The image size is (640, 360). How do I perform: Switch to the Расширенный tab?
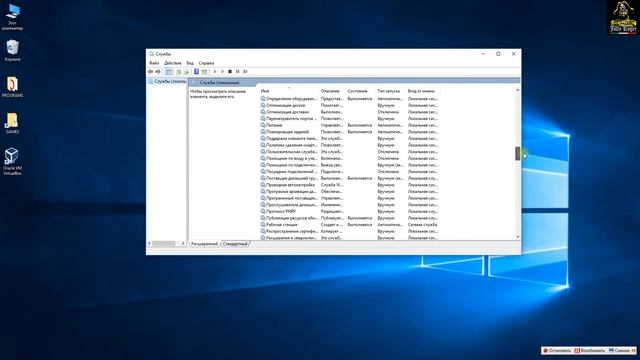[x=204, y=244]
